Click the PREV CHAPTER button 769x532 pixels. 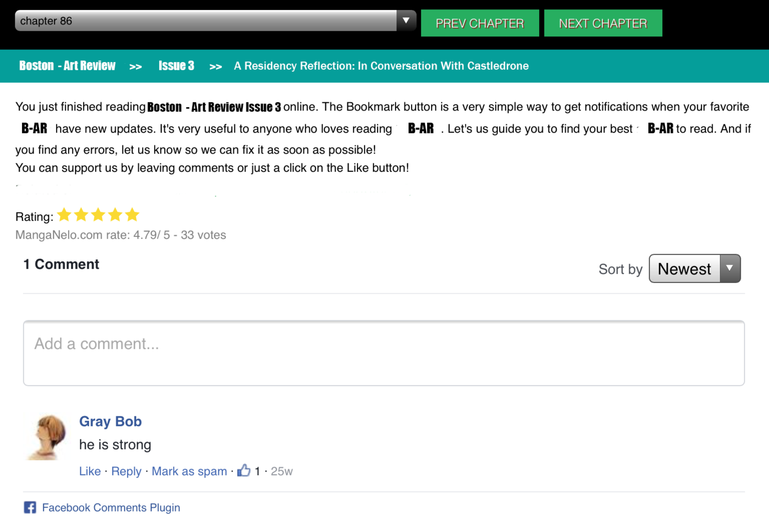coord(480,23)
